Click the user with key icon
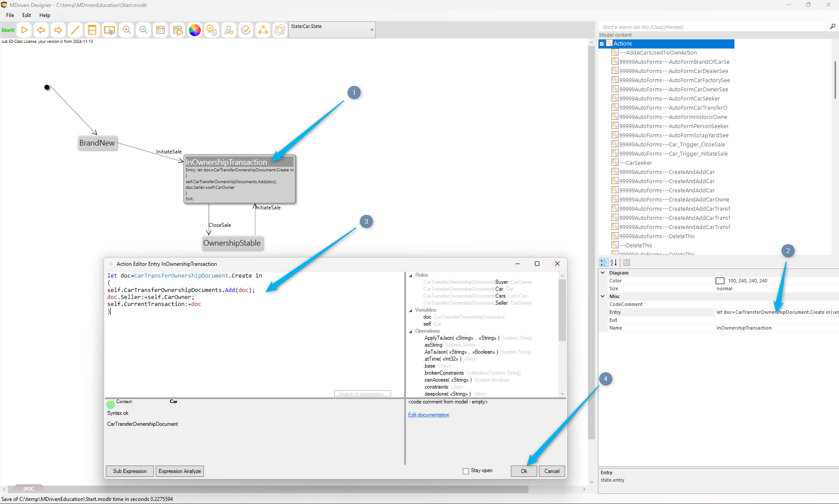Viewport: 839px width, 504px height. click(229, 30)
